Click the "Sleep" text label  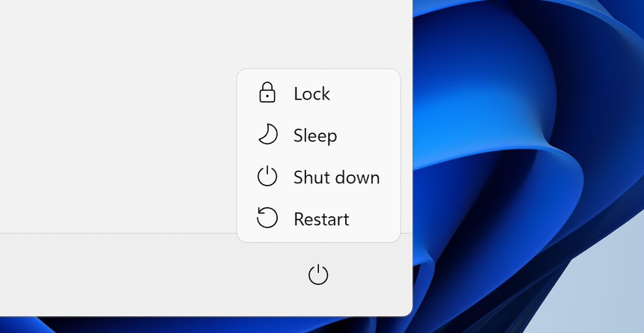coord(315,135)
